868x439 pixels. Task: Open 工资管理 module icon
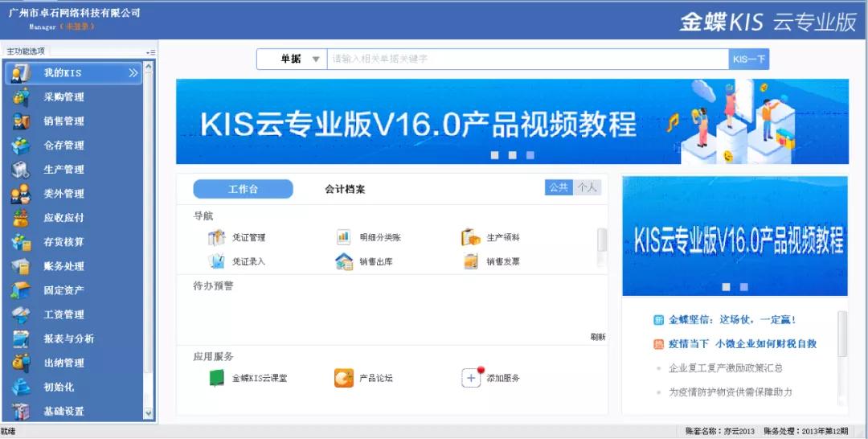[x=21, y=314]
